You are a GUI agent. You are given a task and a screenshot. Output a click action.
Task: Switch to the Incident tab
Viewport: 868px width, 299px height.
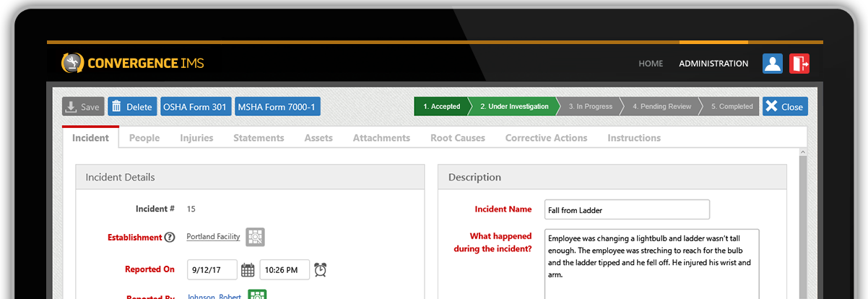pos(90,137)
